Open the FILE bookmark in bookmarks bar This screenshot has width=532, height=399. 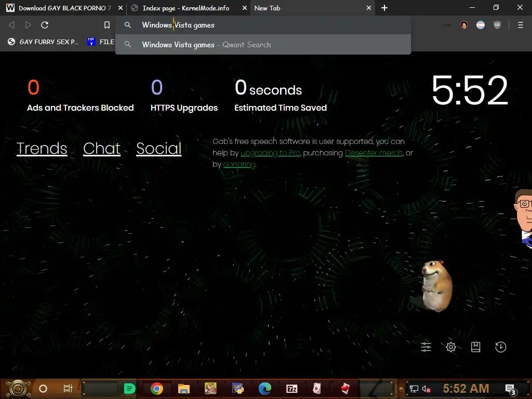tap(101, 42)
